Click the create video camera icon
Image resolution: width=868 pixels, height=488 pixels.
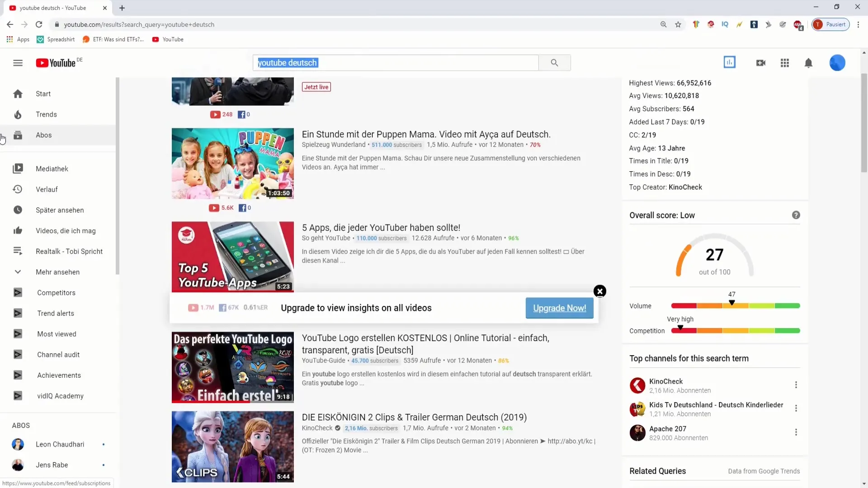click(x=760, y=63)
